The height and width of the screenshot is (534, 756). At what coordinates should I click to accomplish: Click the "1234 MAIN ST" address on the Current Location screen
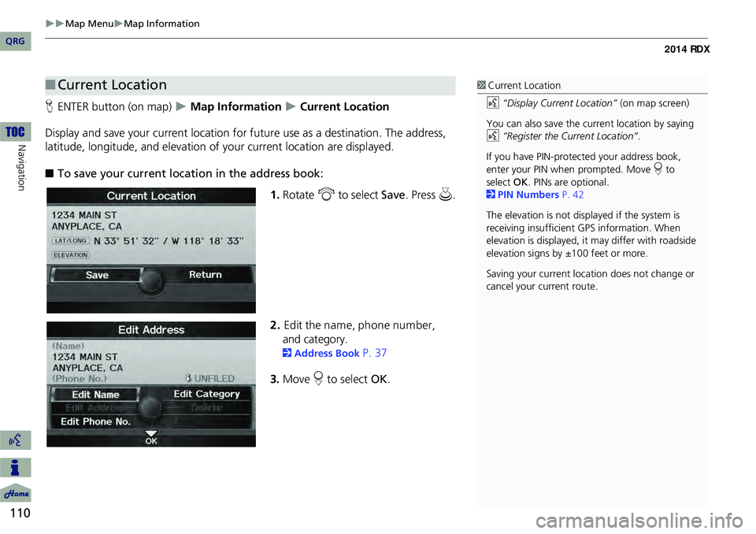pos(84,215)
